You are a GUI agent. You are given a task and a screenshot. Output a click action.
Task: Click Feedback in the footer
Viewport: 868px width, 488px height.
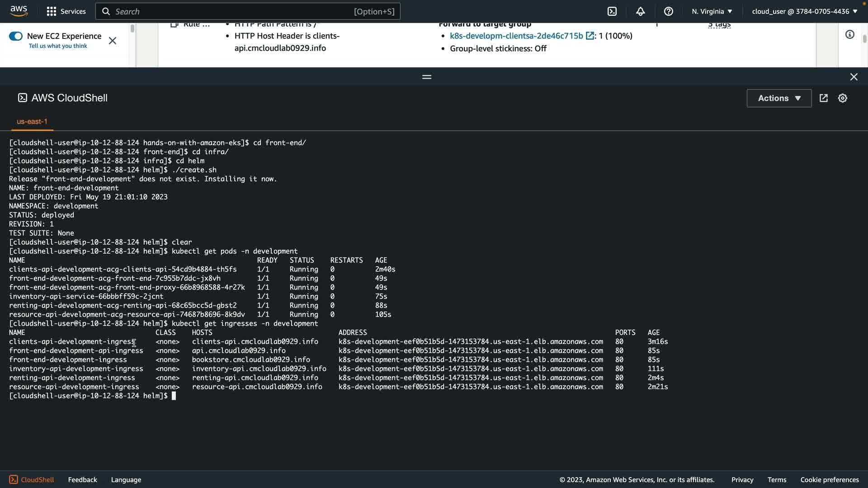82,479
